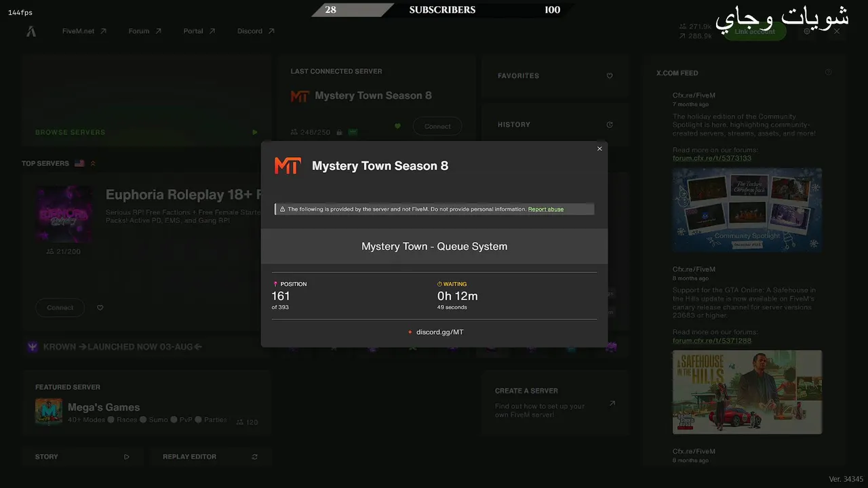
Task: Open the Forum link in the top bar
Action: point(145,31)
